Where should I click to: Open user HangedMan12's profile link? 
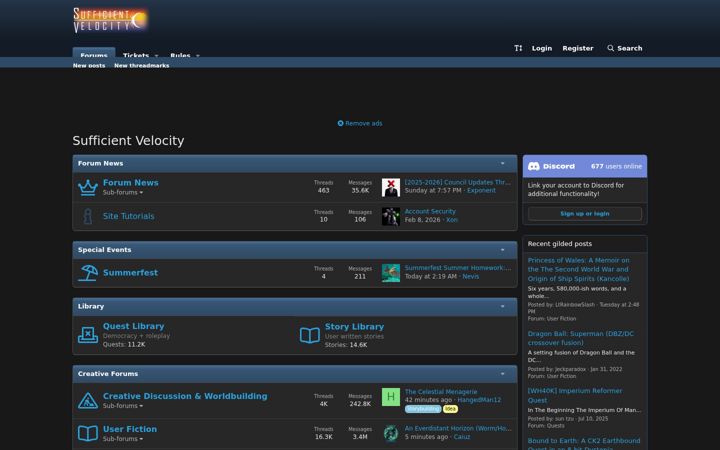478,400
